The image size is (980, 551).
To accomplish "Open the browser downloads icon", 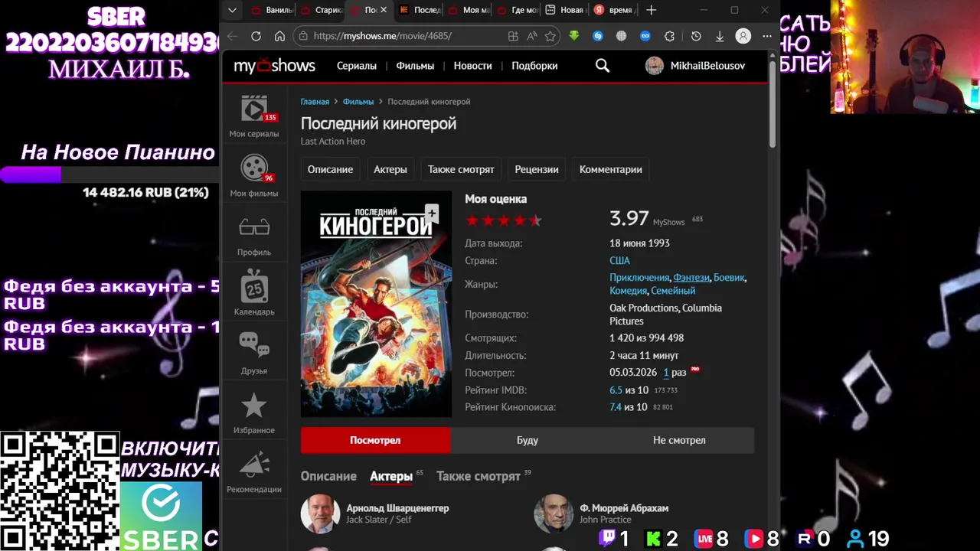I will point(720,36).
